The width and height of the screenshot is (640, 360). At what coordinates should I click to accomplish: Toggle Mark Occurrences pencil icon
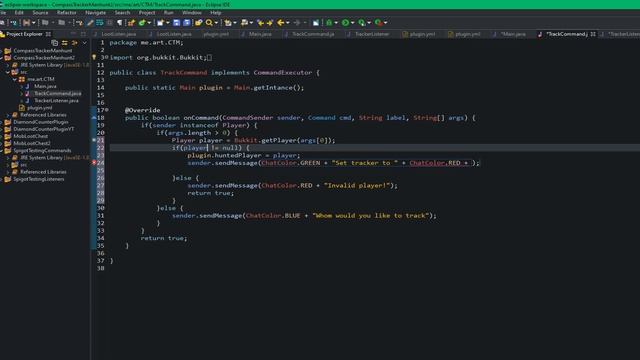[x=90, y=22]
